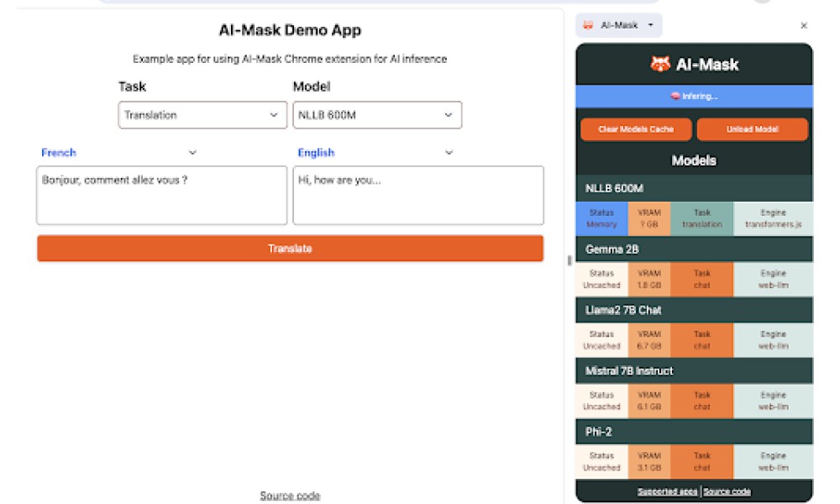The image size is (840, 504).
Task: Click Phi-2 Status Uncached cell
Action: [601, 462]
